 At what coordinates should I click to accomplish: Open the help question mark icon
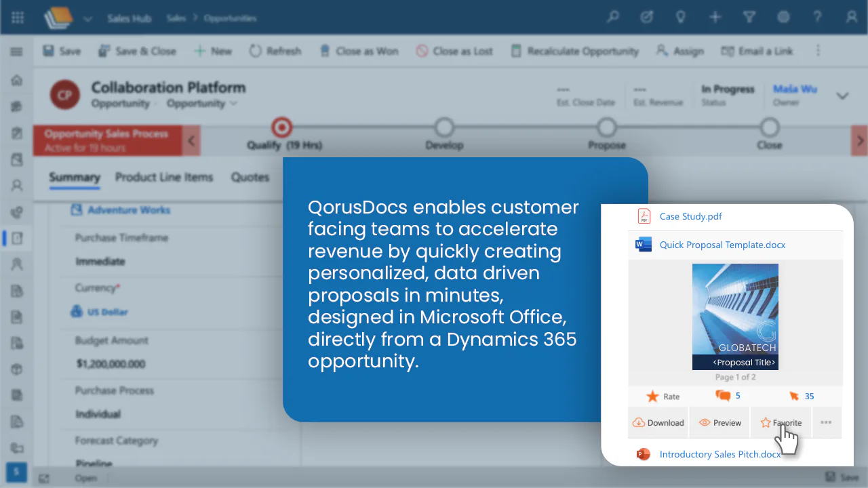(x=818, y=18)
